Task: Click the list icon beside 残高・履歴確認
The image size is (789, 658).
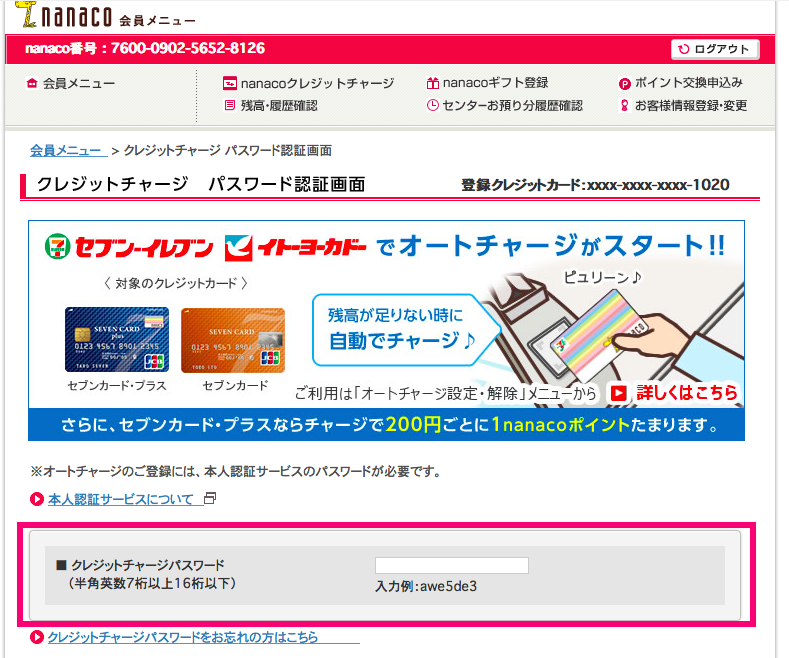Action: (229, 105)
